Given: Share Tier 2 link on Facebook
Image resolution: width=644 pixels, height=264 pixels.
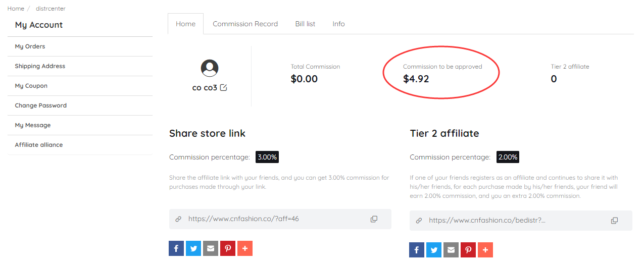Looking at the screenshot, I should pos(417,250).
